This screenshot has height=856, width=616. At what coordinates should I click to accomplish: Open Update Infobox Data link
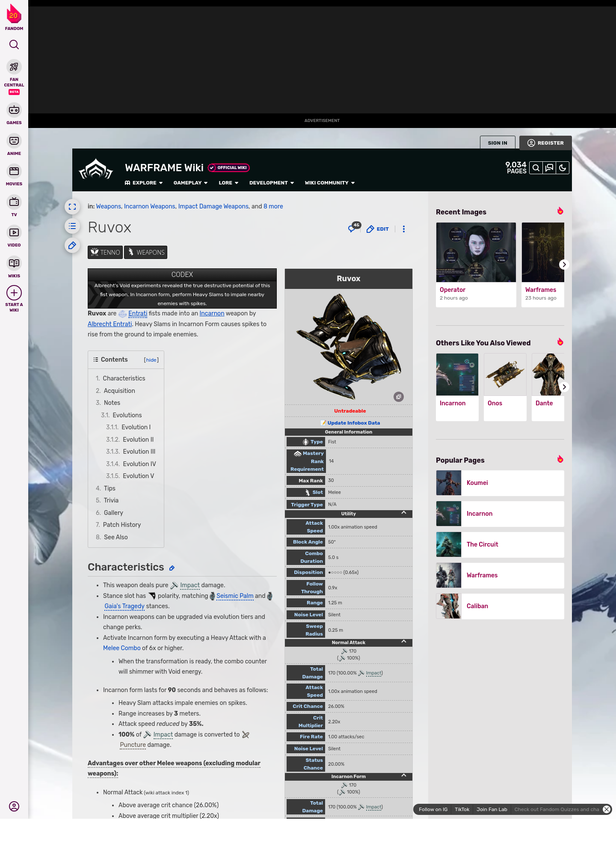(353, 423)
